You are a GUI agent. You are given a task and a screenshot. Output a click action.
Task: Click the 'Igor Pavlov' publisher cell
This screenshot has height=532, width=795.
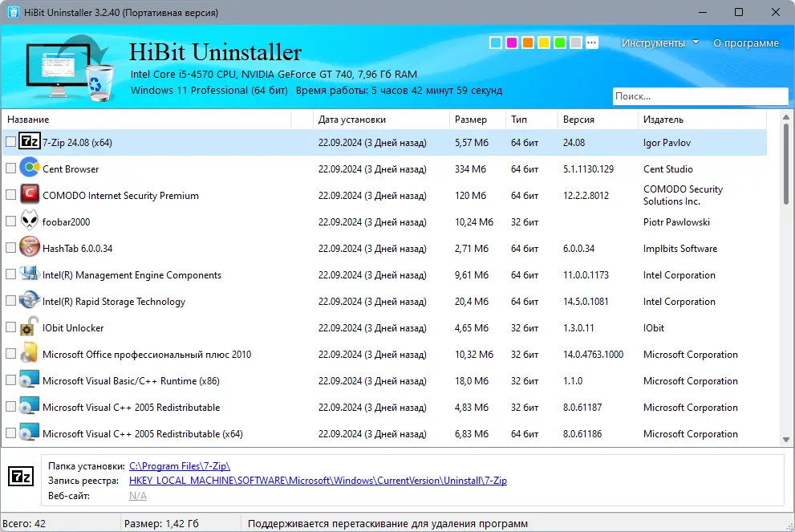tap(667, 143)
